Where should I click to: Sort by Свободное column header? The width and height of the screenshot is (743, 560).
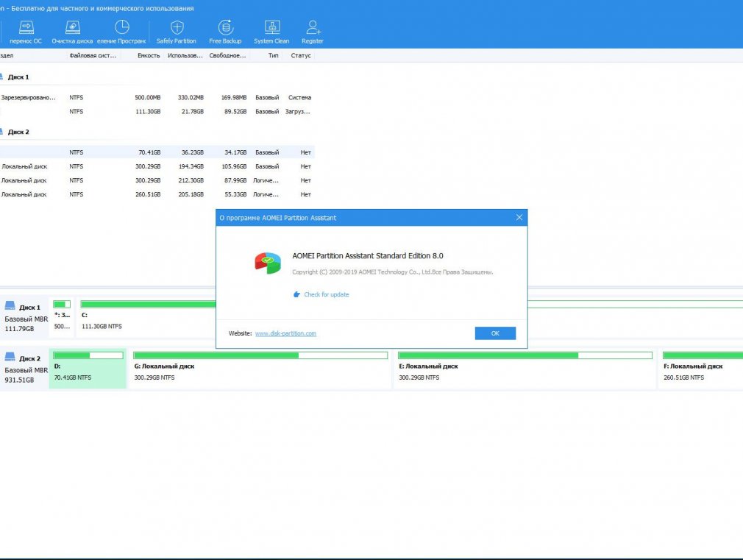pyautogui.click(x=228, y=55)
